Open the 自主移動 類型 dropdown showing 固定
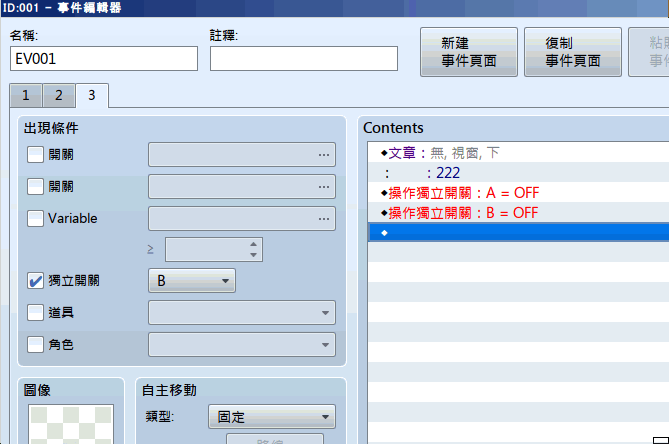The width and height of the screenshot is (669, 444). click(272, 417)
